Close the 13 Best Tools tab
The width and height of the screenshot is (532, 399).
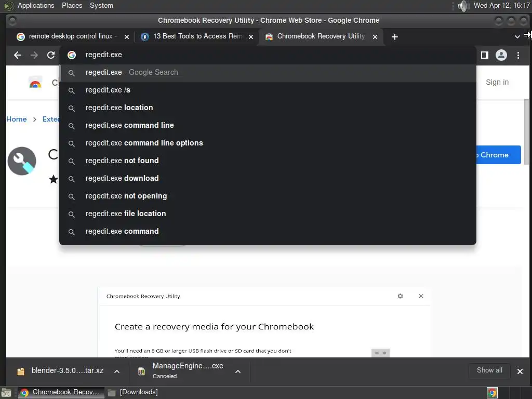tap(251, 37)
